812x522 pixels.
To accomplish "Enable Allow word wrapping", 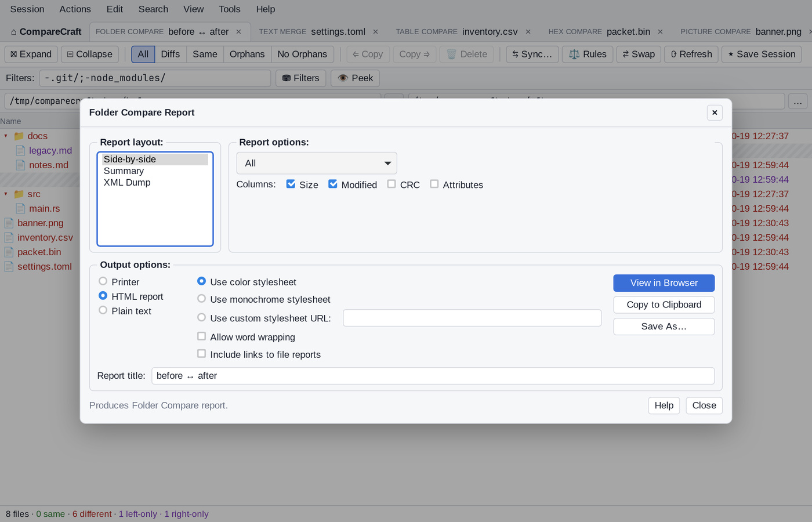I will (201, 336).
